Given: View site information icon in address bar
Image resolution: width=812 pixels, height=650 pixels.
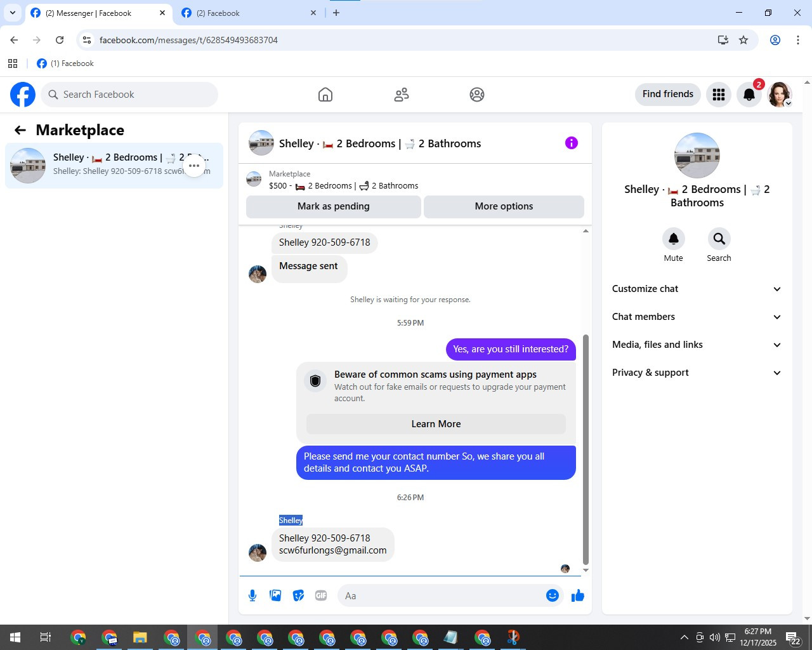Looking at the screenshot, I should click(87, 40).
